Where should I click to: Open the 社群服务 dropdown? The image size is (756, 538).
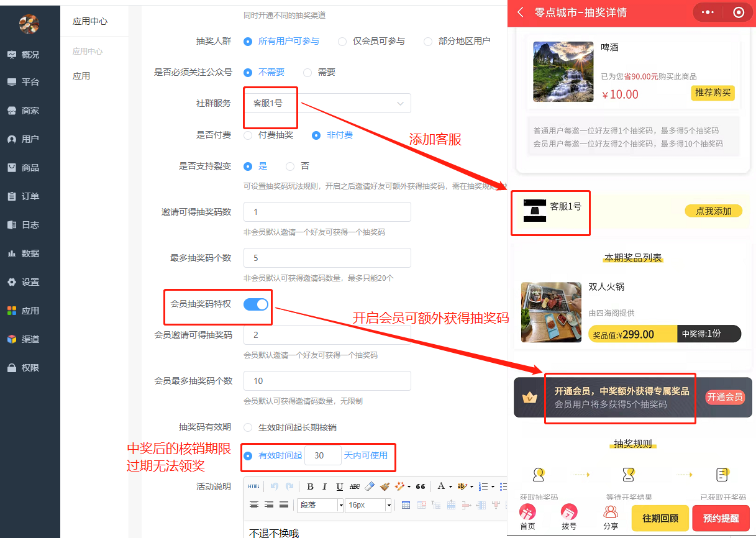tap(327, 103)
